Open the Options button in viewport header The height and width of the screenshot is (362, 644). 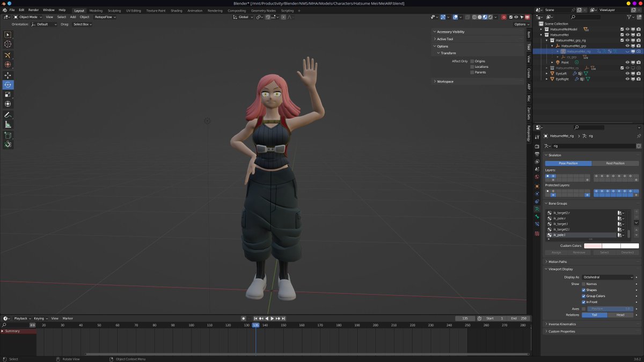pyautogui.click(x=522, y=24)
